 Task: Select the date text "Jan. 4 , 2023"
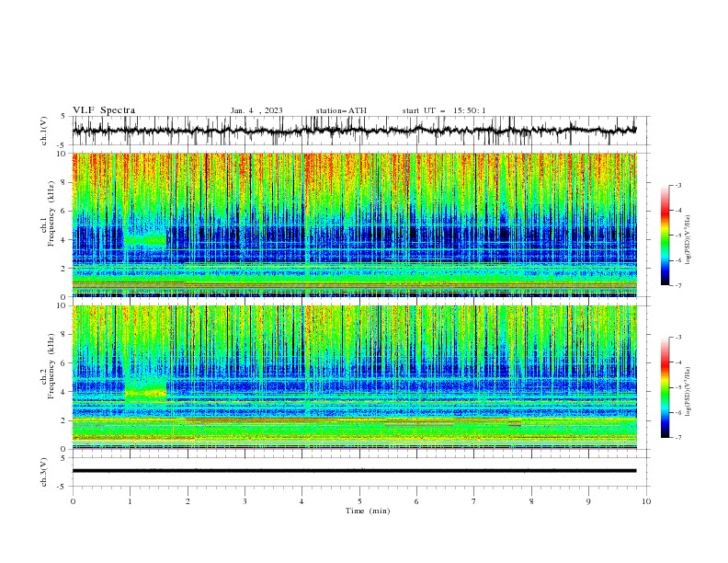(256, 110)
